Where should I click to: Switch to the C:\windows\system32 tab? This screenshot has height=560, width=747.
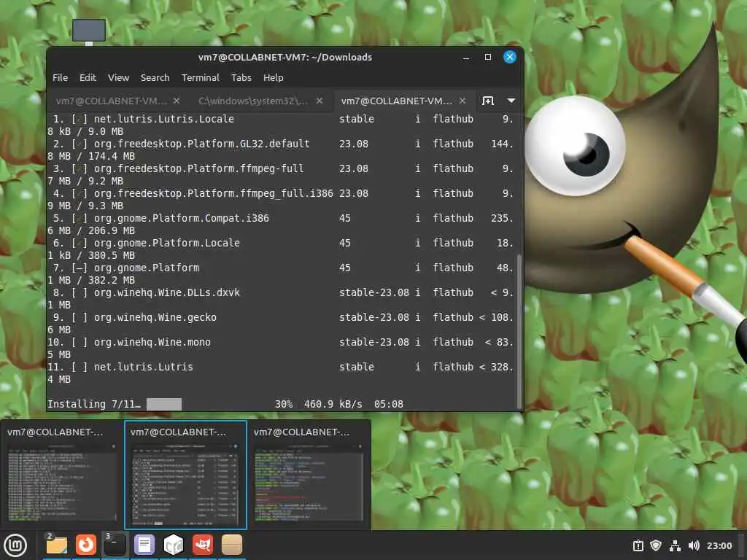(253, 101)
